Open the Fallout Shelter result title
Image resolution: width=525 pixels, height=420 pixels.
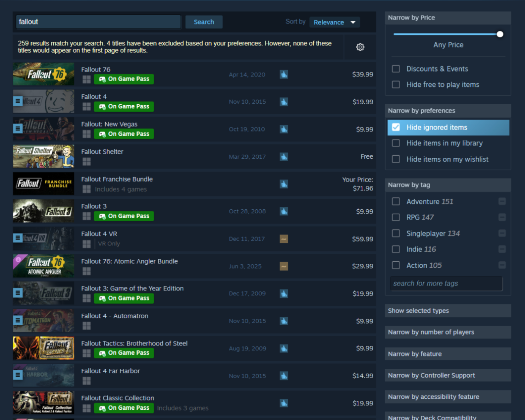click(102, 151)
